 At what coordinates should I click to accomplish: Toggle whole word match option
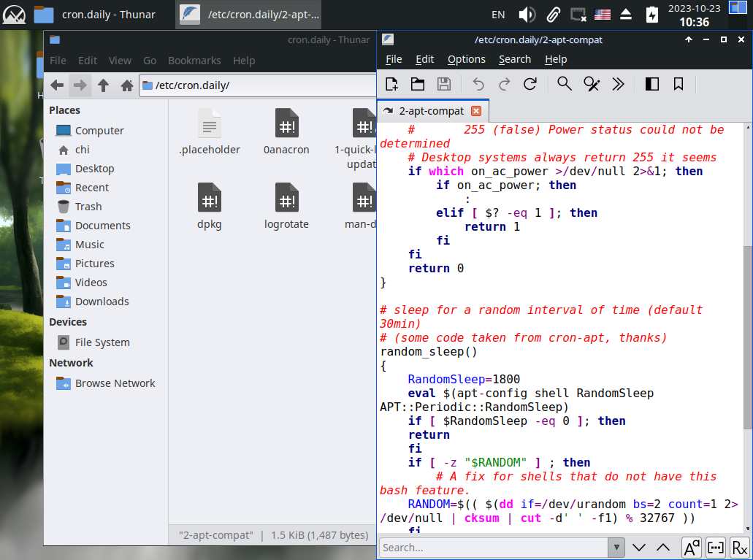716,547
